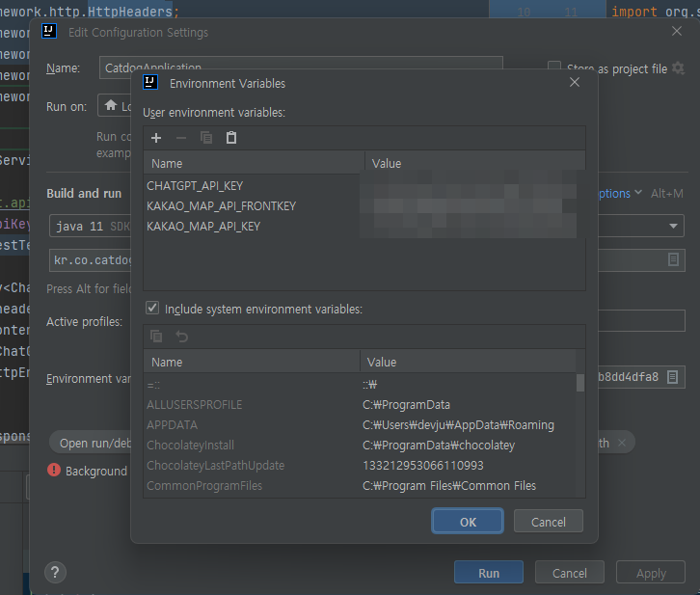Close the Environment Variables dialog

[575, 82]
